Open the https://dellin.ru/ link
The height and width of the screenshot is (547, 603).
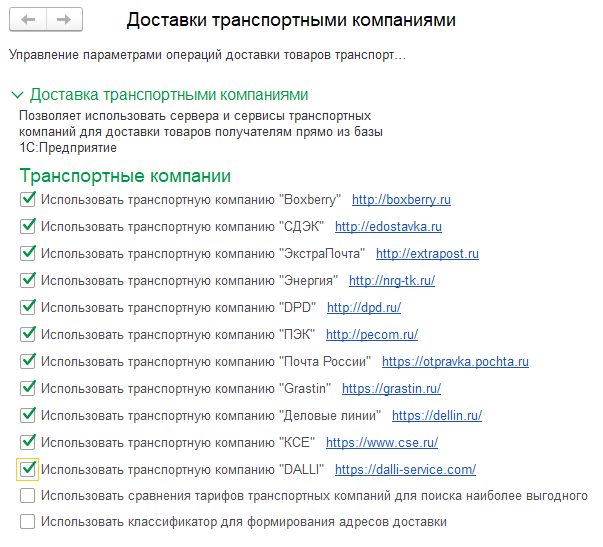point(437,415)
